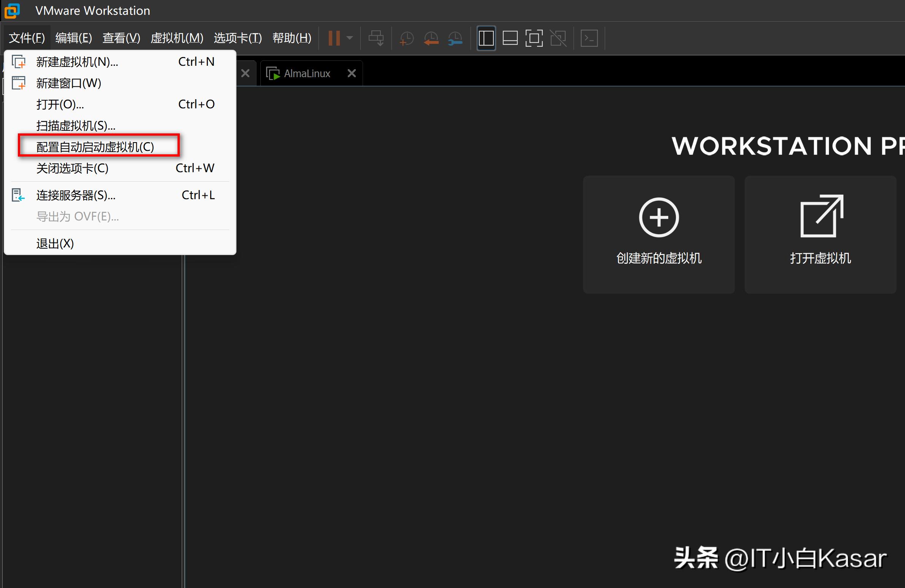Suspend the virtual machine
This screenshot has width=905, height=588.
(x=334, y=38)
